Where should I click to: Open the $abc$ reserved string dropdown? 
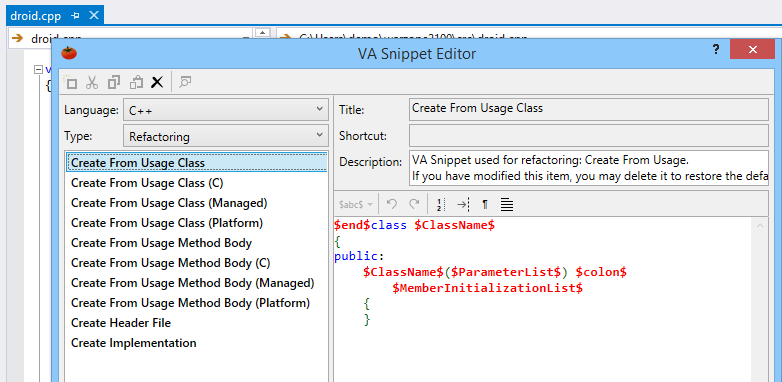[x=356, y=204]
